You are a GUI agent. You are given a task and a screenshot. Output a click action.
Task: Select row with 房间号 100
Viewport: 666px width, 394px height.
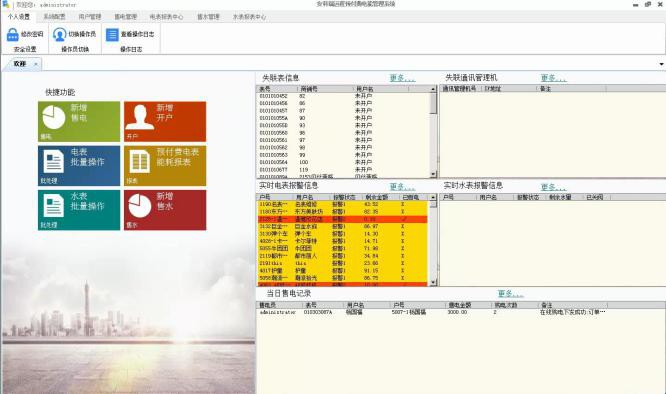(x=343, y=162)
